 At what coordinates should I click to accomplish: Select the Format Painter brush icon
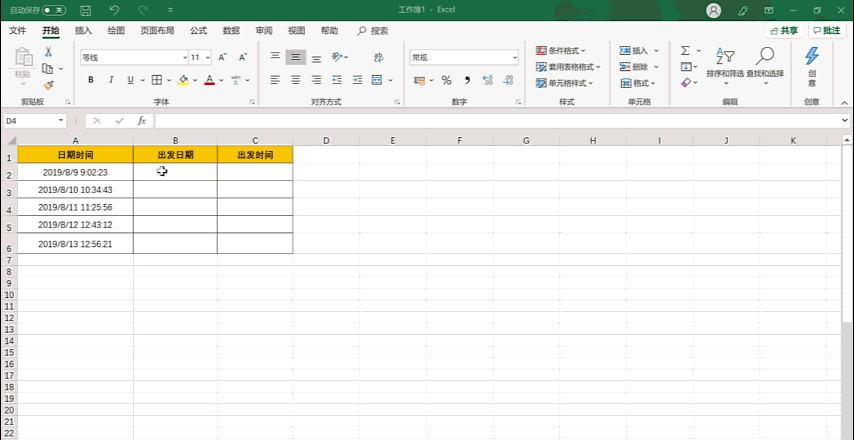(48, 85)
